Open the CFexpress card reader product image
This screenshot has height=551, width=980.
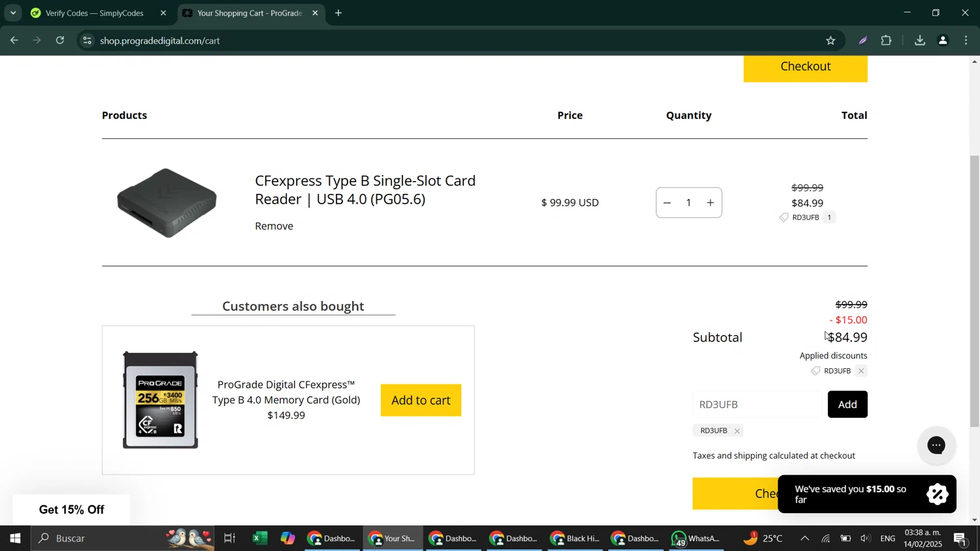coord(167,202)
